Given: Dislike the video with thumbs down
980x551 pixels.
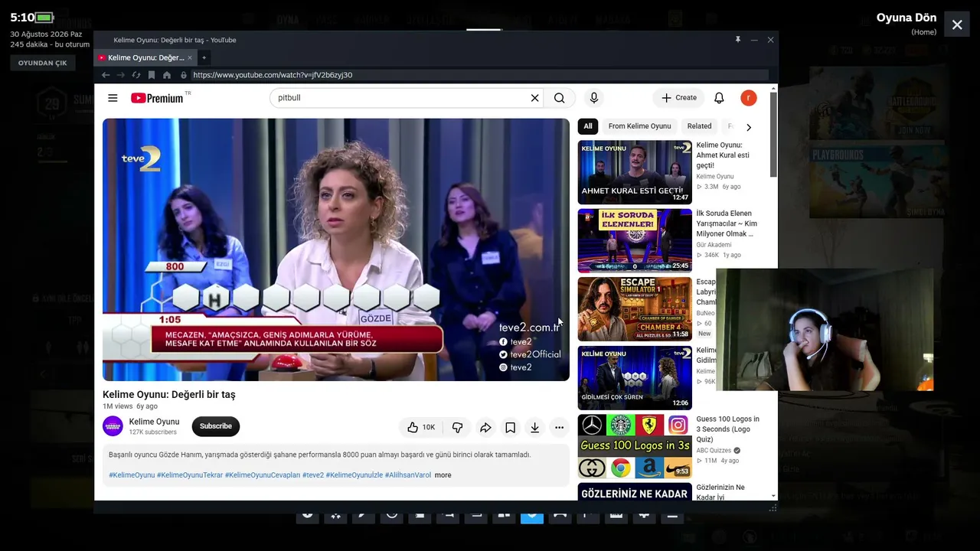Looking at the screenshot, I should point(458,427).
